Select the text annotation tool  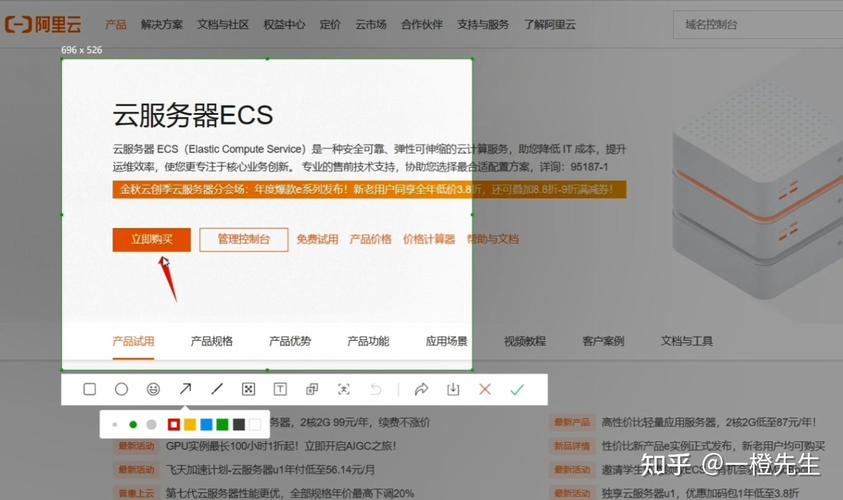click(x=280, y=389)
